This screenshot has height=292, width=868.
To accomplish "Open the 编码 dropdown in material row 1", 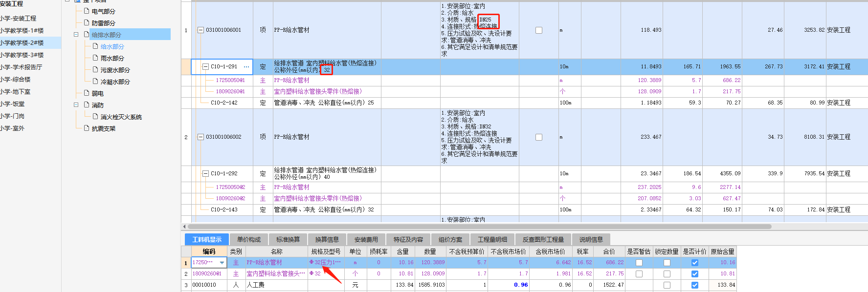I will tap(222, 263).
